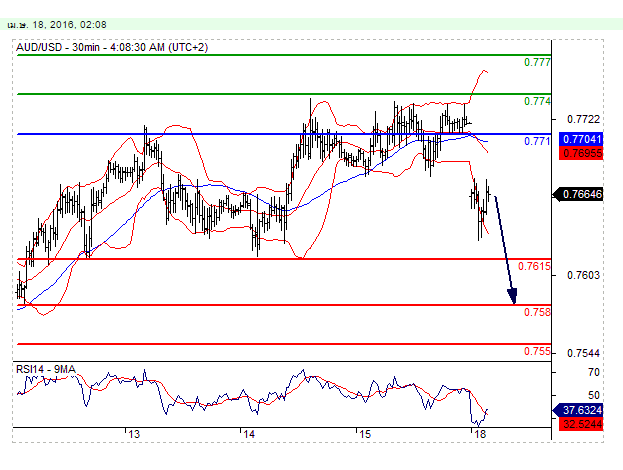
Task: Click the axis value 0.7603
Action: 583,275
